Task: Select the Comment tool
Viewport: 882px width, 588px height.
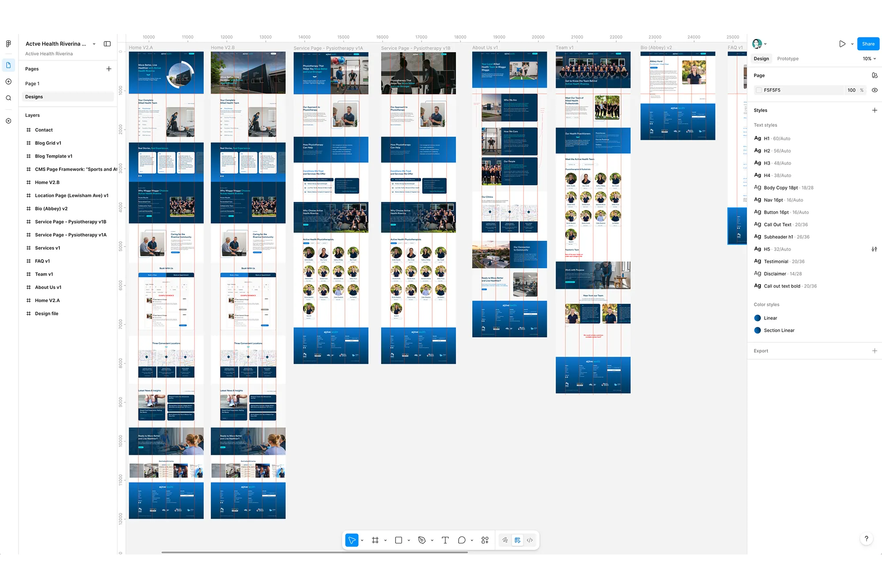Action: pyautogui.click(x=461, y=540)
